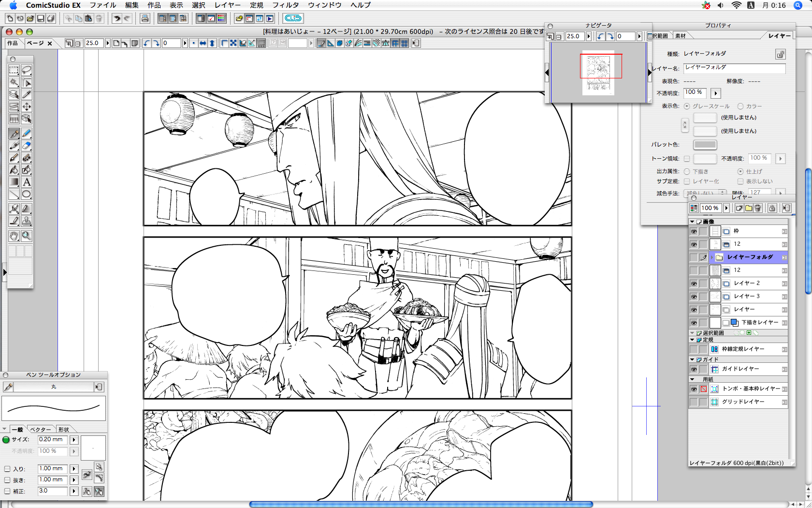The image size is (812, 508).
Task: Click the パレット色 color swatch
Action: point(705,145)
